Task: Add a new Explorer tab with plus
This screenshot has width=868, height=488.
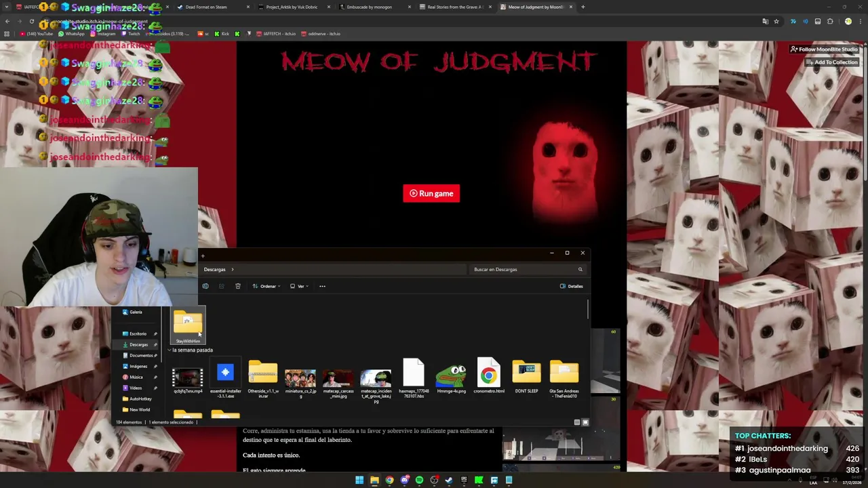Action: [203, 256]
